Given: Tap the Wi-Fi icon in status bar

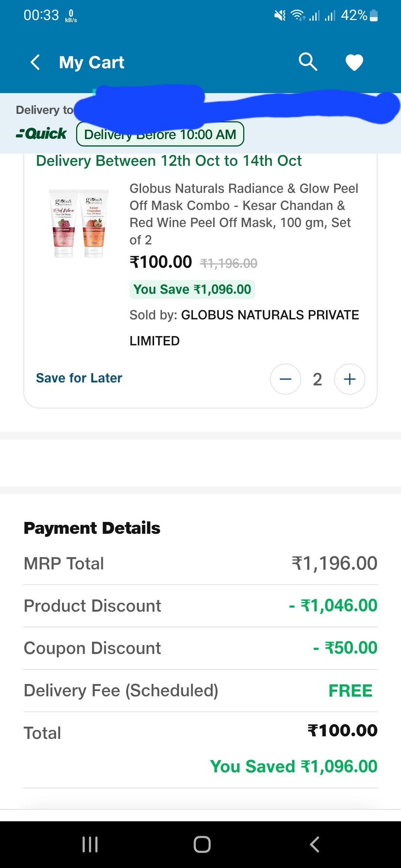Looking at the screenshot, I should pyautogui.click(x=297, y=16).
